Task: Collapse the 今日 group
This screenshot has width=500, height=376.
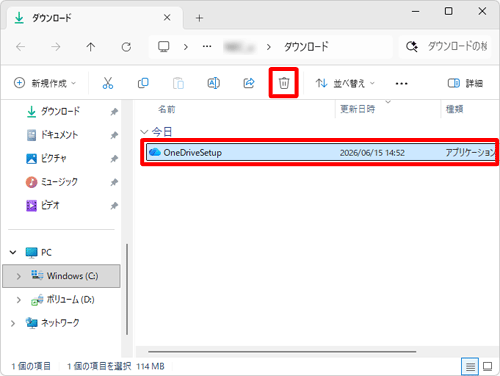Action: pos(144,132)
